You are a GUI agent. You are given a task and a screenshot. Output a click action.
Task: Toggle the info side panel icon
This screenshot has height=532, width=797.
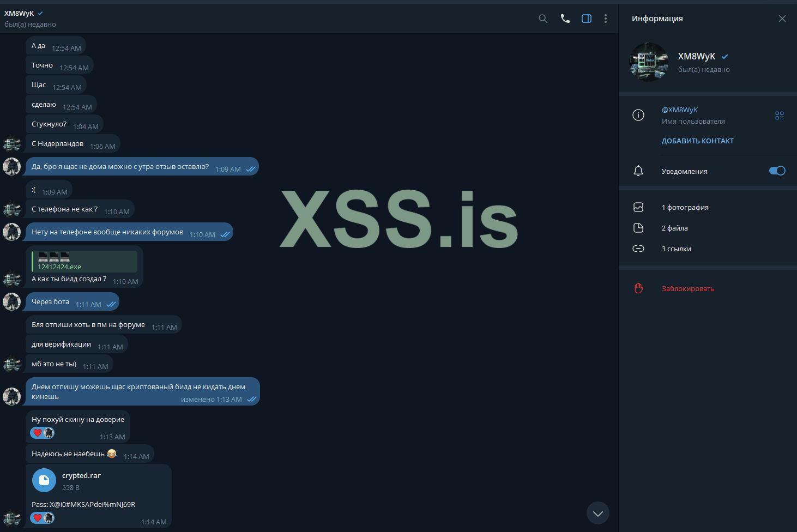[x=587, y=19]
